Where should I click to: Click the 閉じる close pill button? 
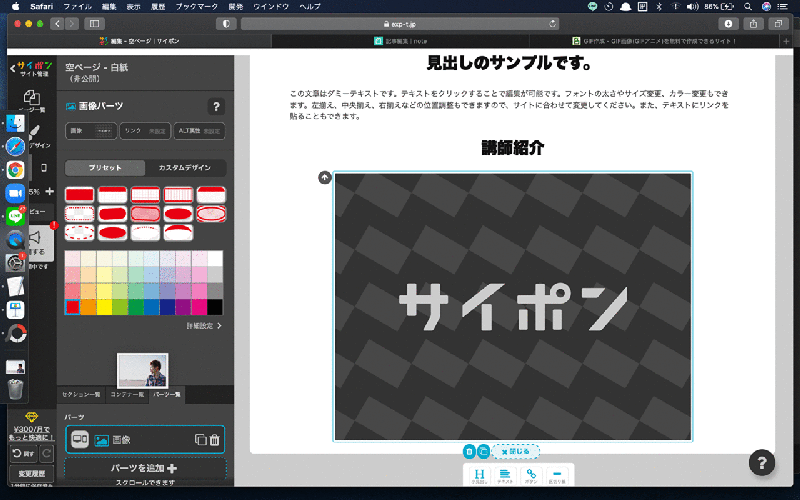click(515, 452)
